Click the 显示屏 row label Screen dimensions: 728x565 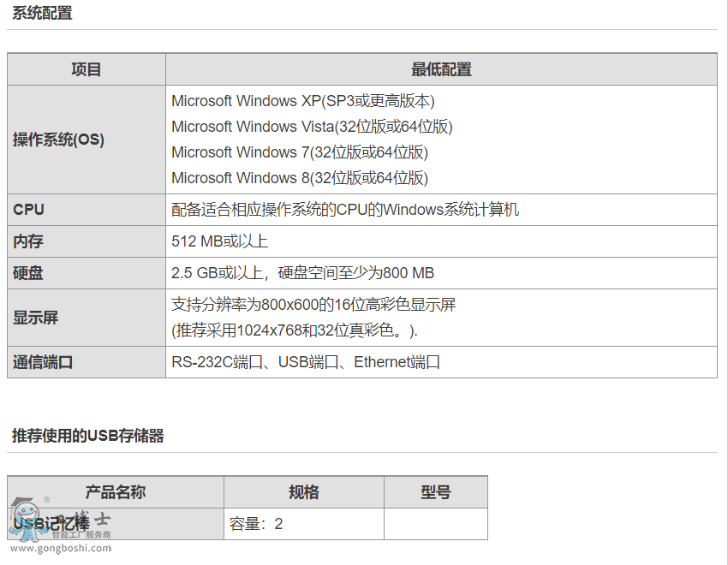pos(36,318)
